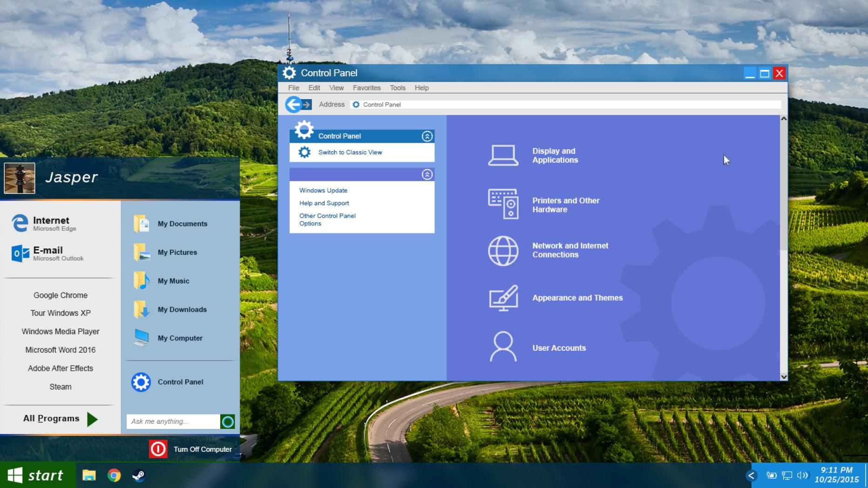Open Appearance and Themes
Screen dimensions: 868x488
point(577,298)
